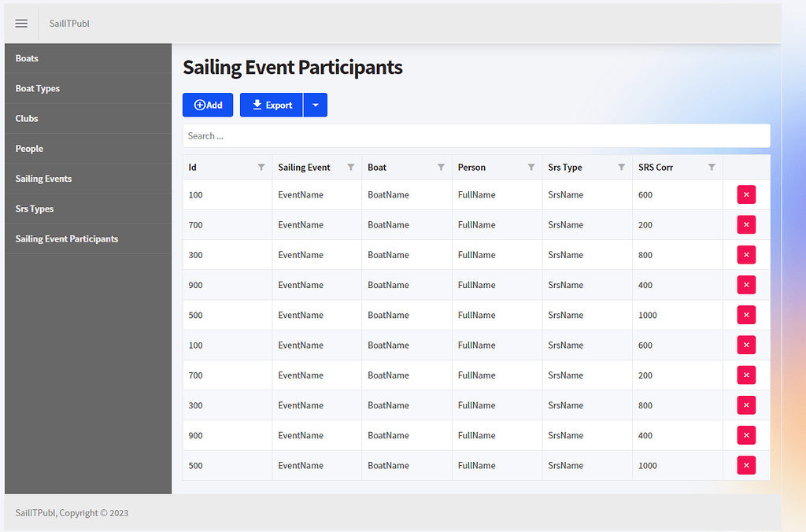The width and height of the screenshot is (806, 532).
Task: Select Boat Types in the sidebar
Action: (37, 88)
